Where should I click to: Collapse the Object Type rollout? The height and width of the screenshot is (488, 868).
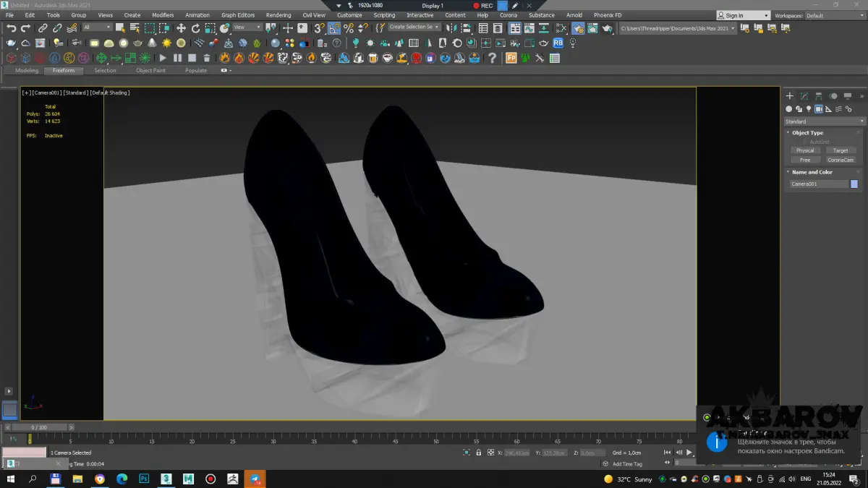click(807, 133)
